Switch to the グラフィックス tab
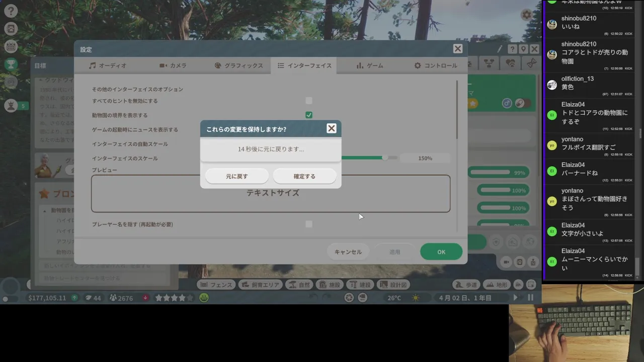Screen dimensions: 644x362 [x=238, y=65]
